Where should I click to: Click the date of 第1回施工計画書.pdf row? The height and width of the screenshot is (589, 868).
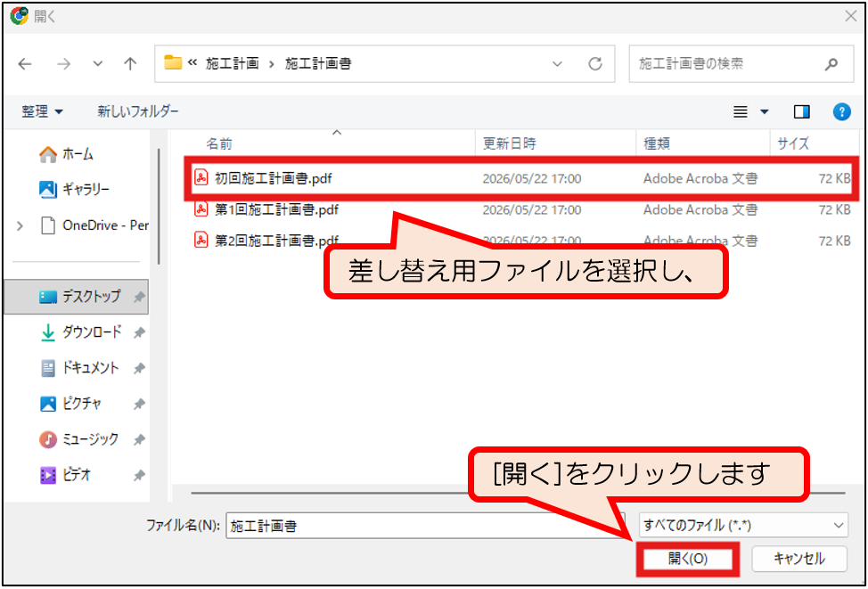pyautogui.click(x=531, y=209)
